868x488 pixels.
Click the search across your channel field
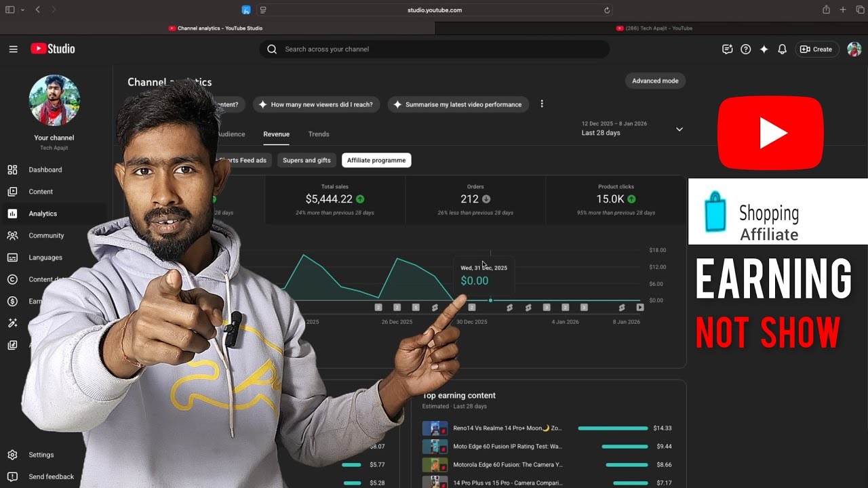pos(434,49)
